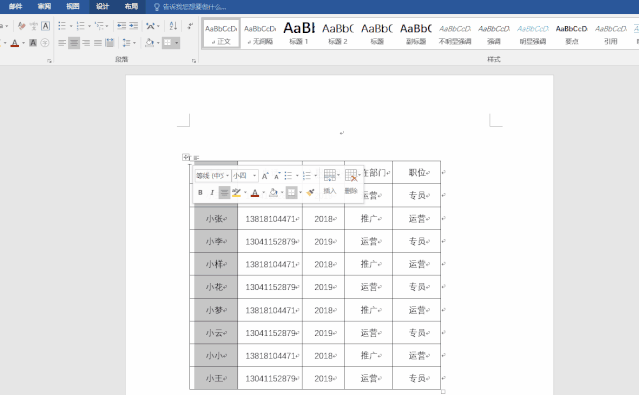The height and width of the screenshot is (395, 639).
Task: Apply the 标题 1 style
Action: click(x=299, y=34)
